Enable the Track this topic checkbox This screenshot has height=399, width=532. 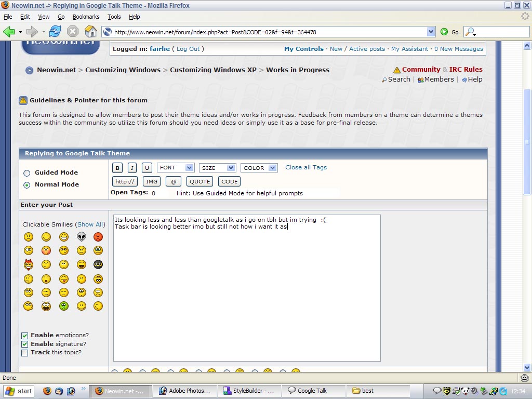(x=24, y=352)
